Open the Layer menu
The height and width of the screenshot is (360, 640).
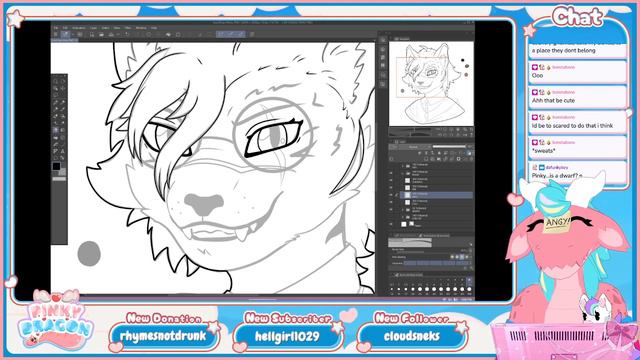pyautogui.click(x=94, y=28)
